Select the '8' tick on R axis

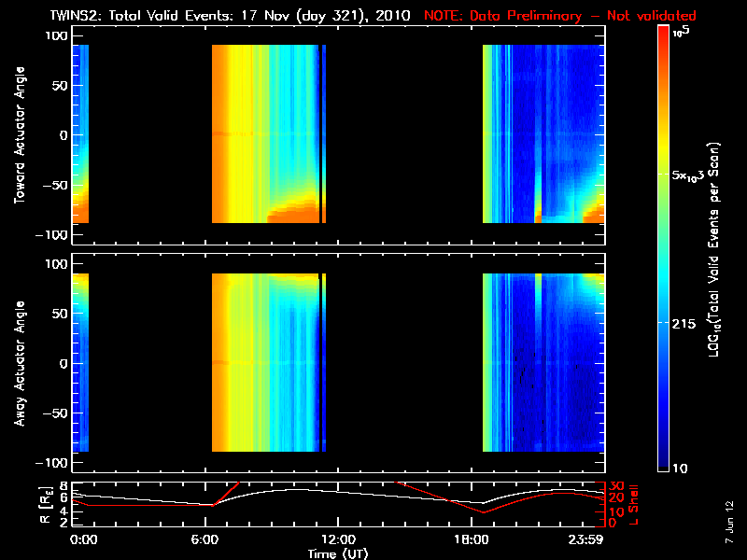point(63,486)
